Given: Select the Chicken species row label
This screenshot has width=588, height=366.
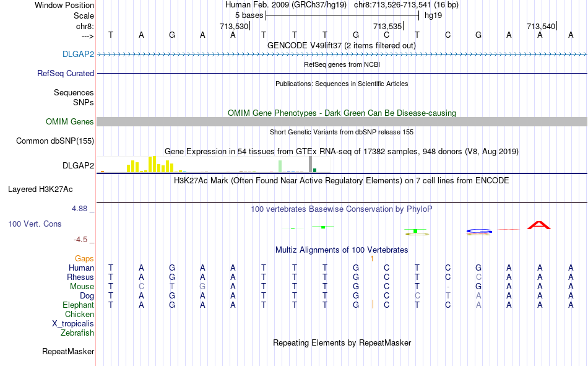Looking at the screenshot, I should point(79,314).
